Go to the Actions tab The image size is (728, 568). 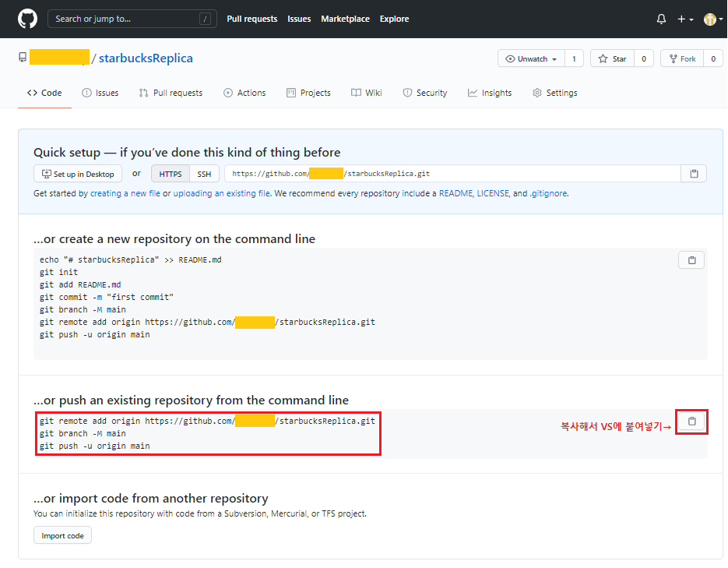[244, 93]
